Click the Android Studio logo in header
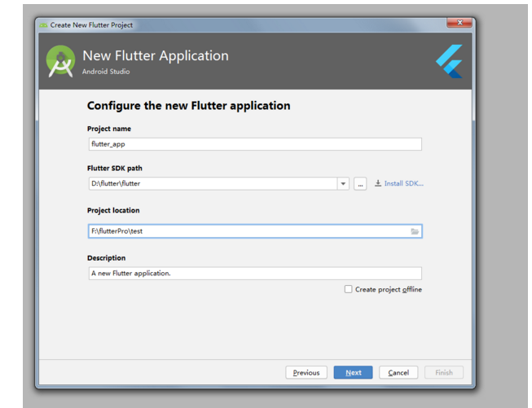532x408 pixels. tap(61, 61)
